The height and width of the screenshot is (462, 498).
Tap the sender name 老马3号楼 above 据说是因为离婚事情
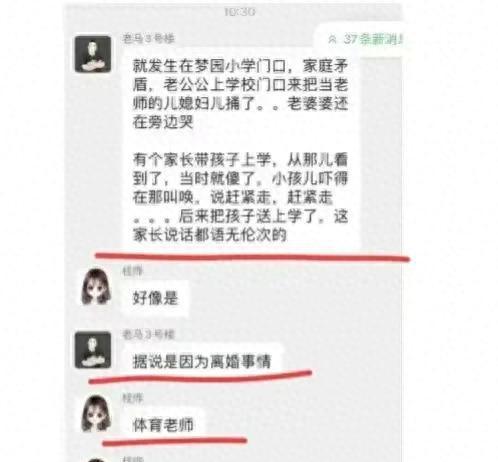point(148,334)
